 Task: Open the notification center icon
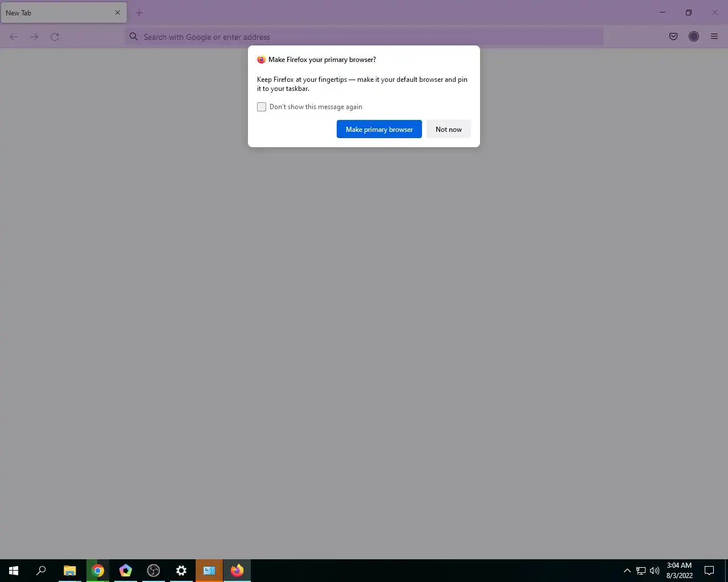[709, 571]
